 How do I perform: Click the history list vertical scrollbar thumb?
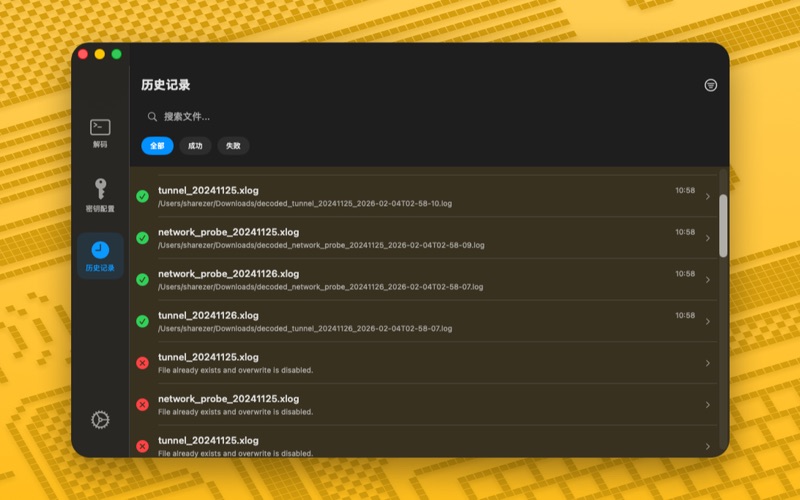click(723, 226)
